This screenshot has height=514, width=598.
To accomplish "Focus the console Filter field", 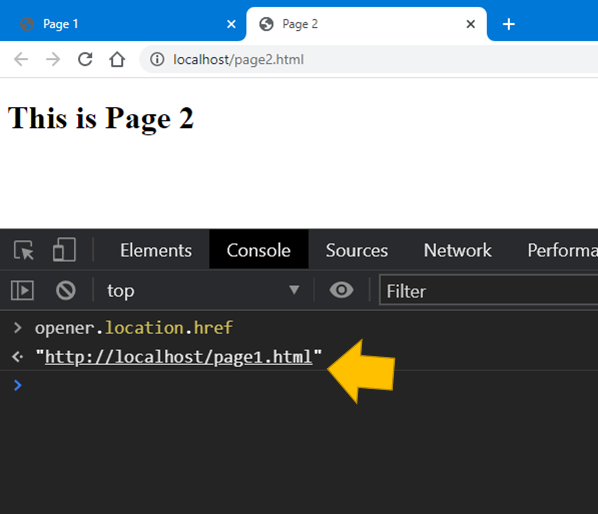I will tap(489, 291).
